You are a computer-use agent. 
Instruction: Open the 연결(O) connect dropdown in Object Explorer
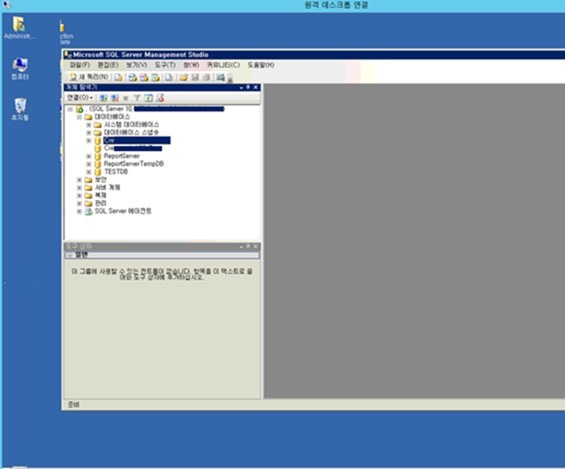pyautogui.click(x=80, y=98)
